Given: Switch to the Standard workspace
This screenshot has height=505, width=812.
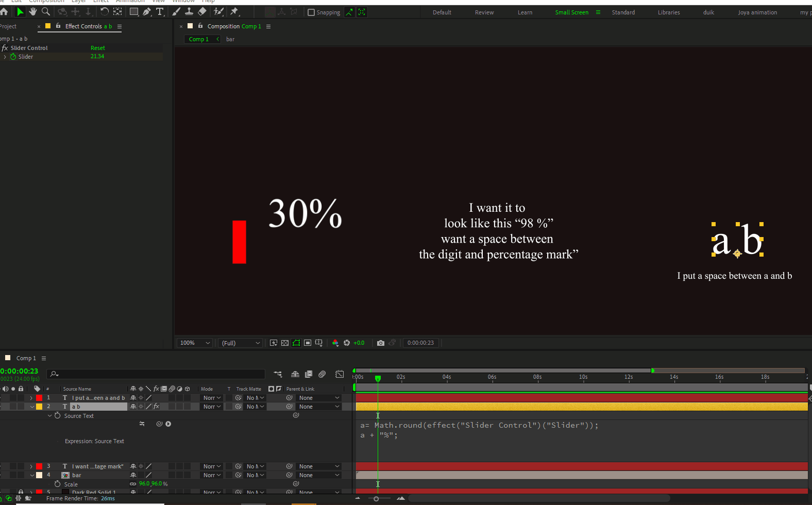Looking at the screenshot, I should coord(623,12).
